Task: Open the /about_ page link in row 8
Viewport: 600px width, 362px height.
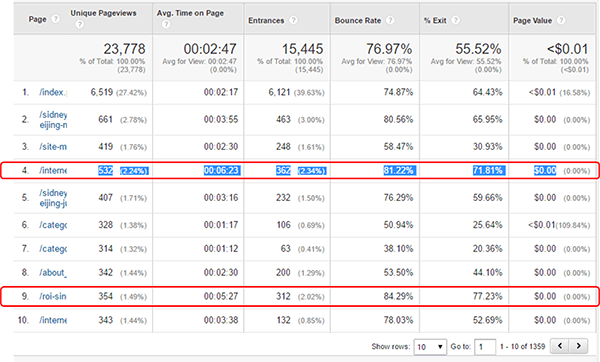Action: coord(53,272)
